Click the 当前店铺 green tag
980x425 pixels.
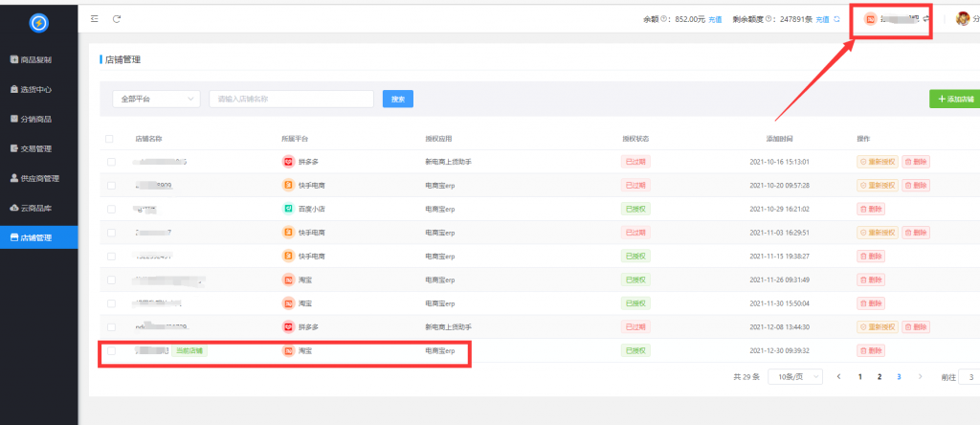click(x=189, y=350)
